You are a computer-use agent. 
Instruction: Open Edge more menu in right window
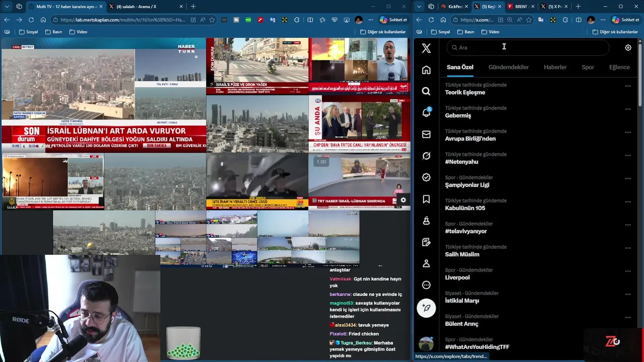point(603,20)
